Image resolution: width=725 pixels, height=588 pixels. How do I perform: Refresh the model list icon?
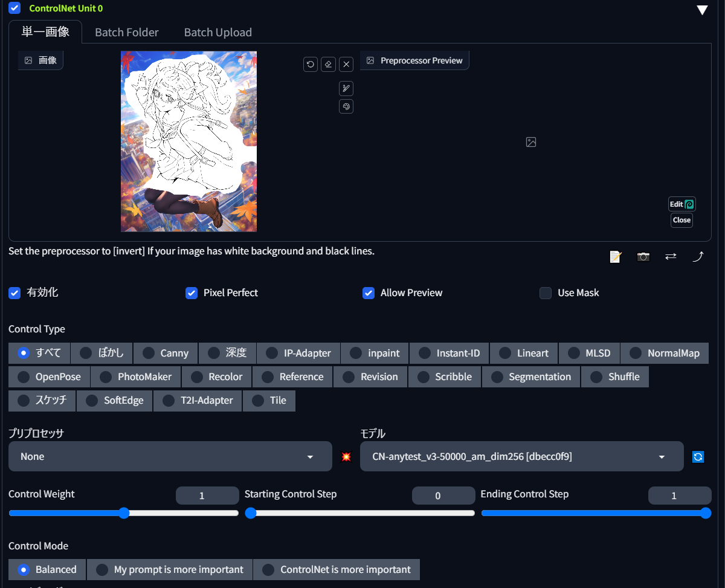point(698,457)
